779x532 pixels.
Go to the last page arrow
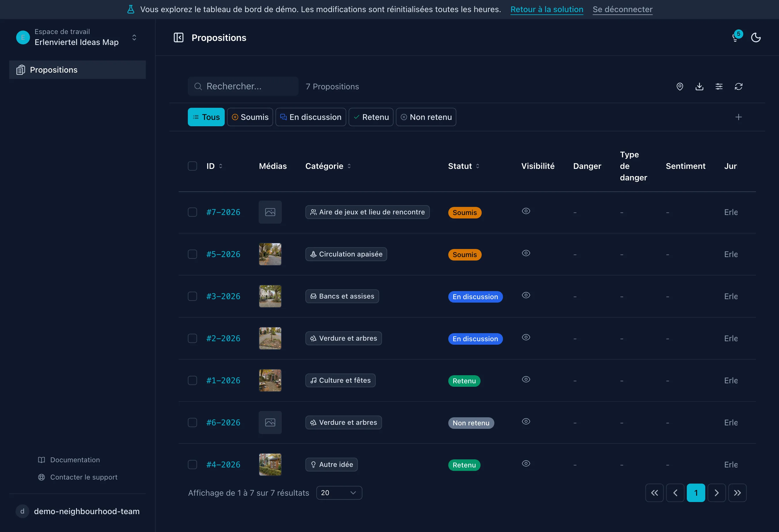point(737,493)
